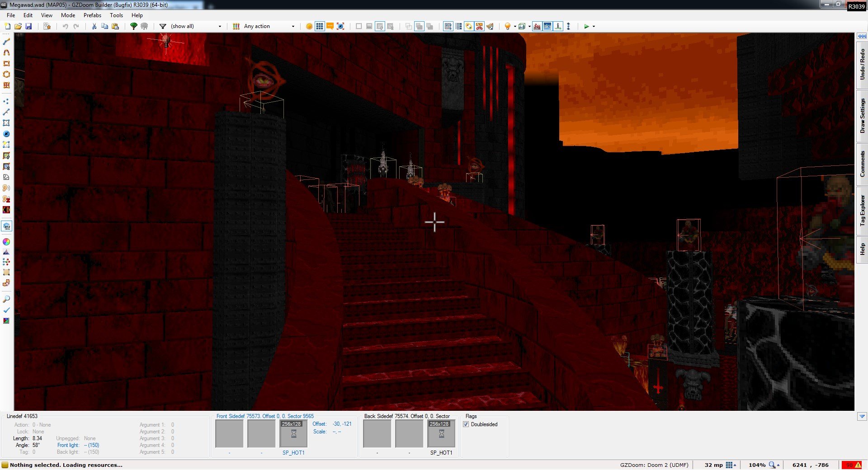Toggle the event lines blue grid icon
This screenshot has width=868, height=470.
[x=320, y=26]
